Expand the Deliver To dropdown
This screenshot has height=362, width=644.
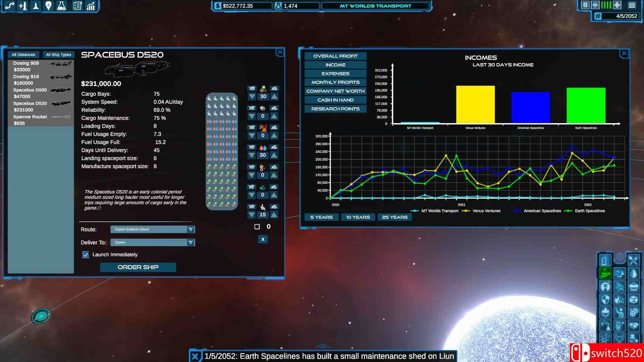click(x=153, y=242)
